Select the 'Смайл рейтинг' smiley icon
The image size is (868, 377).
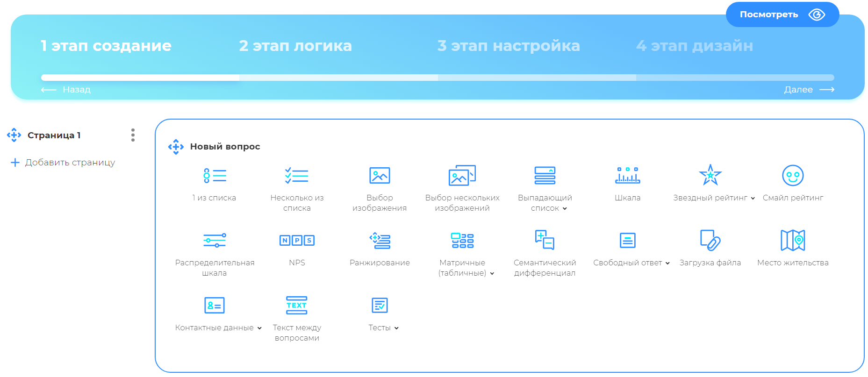[x=793, y=176]
